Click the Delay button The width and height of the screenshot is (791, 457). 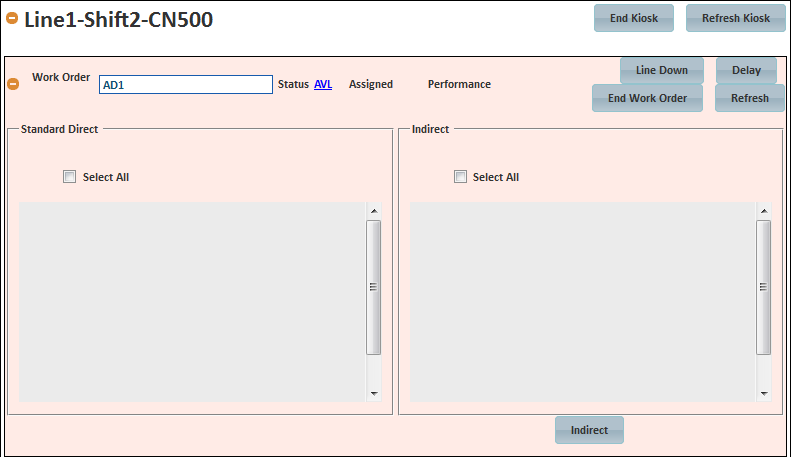tap(746, 70)
